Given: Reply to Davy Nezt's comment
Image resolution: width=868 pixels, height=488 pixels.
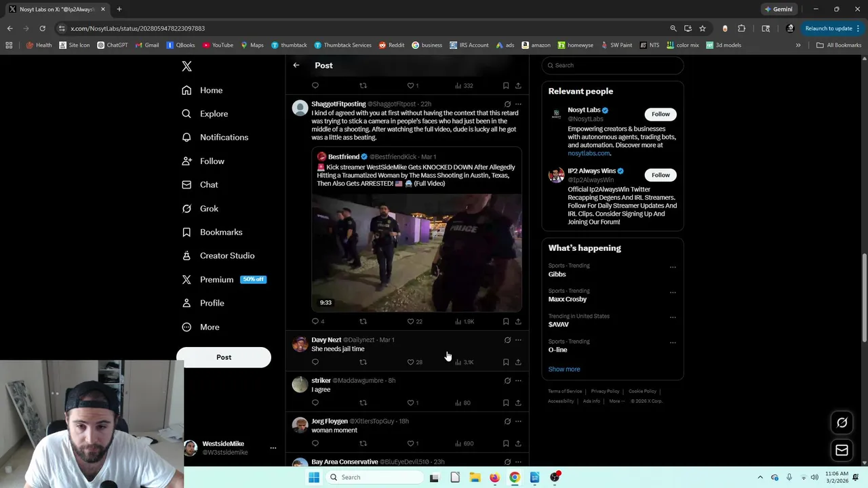Looking at the screenshot, I should (x=315, y=362).
